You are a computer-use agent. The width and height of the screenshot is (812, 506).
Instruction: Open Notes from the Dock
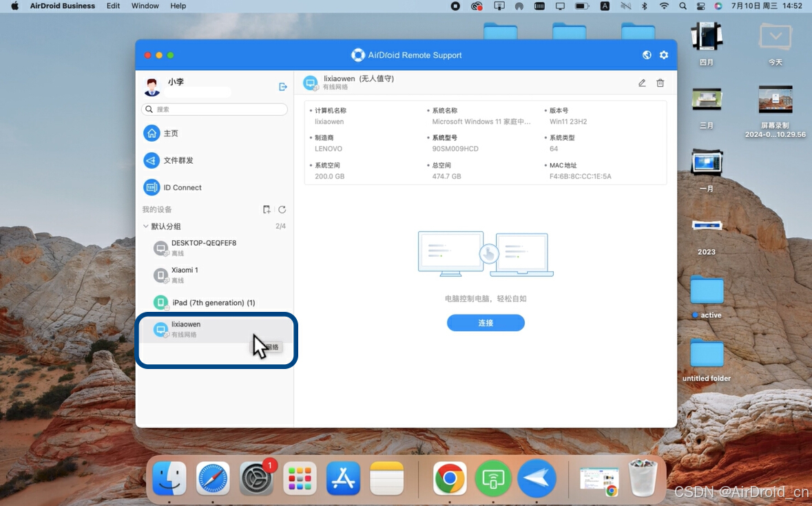(x=387, y=478)
